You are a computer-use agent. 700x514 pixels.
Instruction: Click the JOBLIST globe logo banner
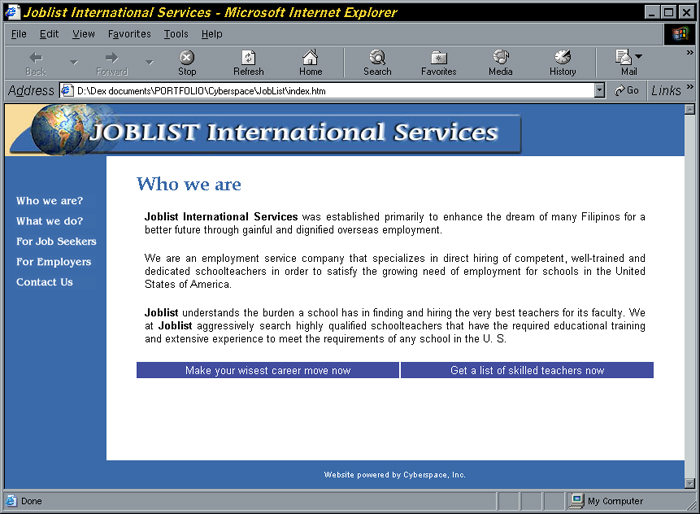tap(263, 131)
